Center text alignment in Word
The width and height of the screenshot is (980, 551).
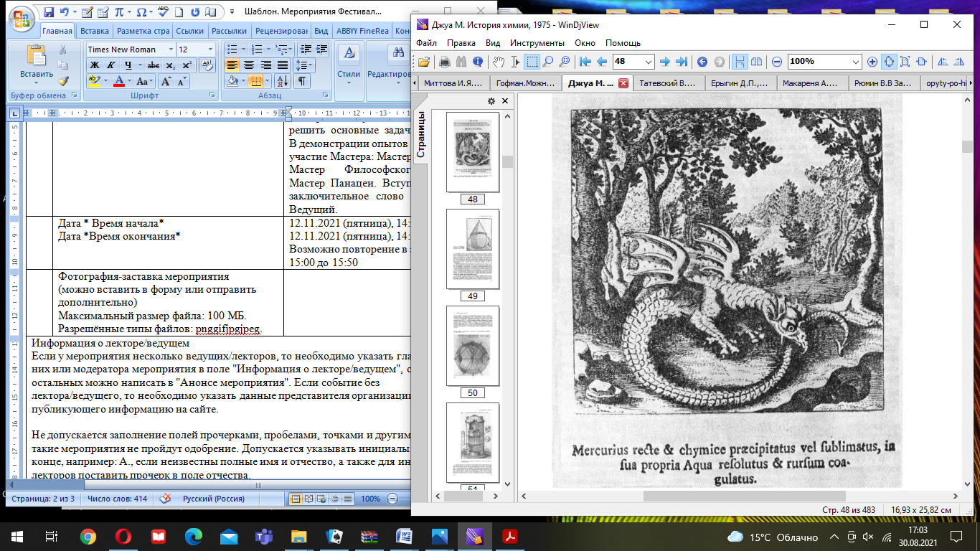click(x=249, y=65)
